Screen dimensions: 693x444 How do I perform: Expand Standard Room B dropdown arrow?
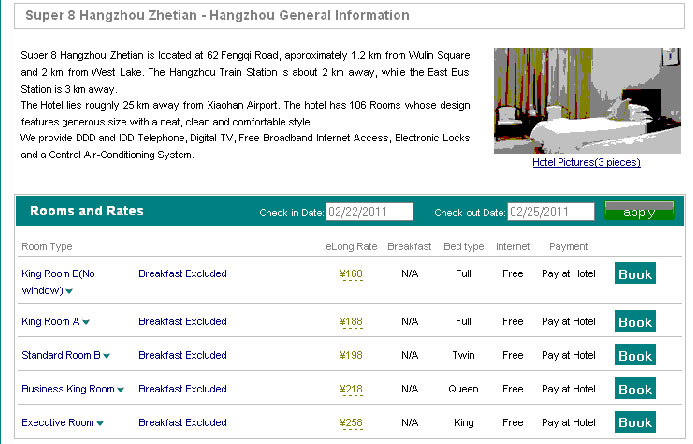pos(107,356)
